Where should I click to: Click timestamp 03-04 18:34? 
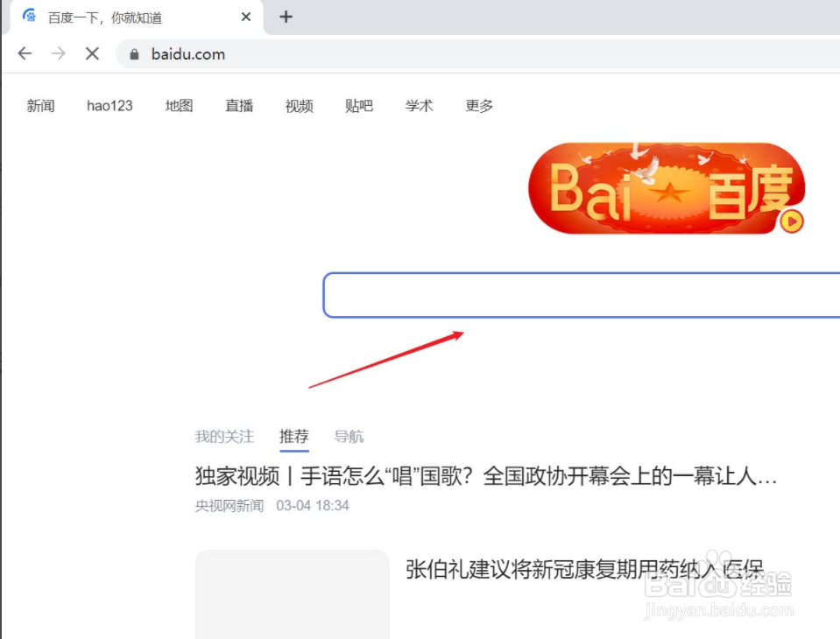313,506
